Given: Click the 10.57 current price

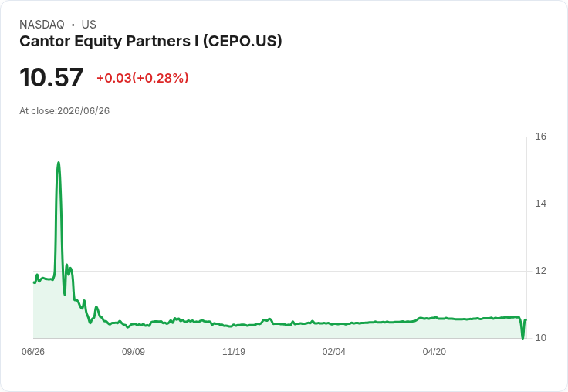Looking at the screenshot, I should pos(52,77).
